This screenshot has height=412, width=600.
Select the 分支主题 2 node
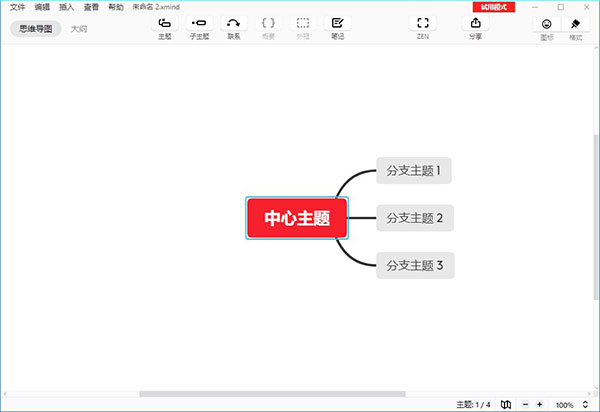(415, 218)
